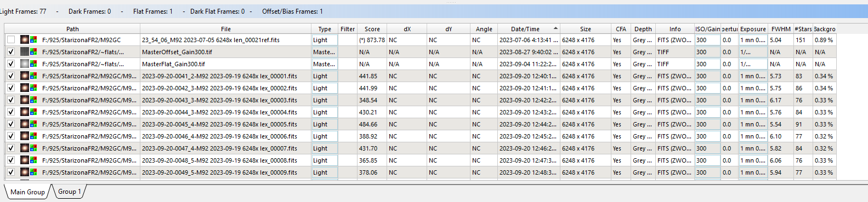Screen dimensions: 868x202
Task: Click the RGB color icon in lex_00001.fits row
Action: point(33,76)
